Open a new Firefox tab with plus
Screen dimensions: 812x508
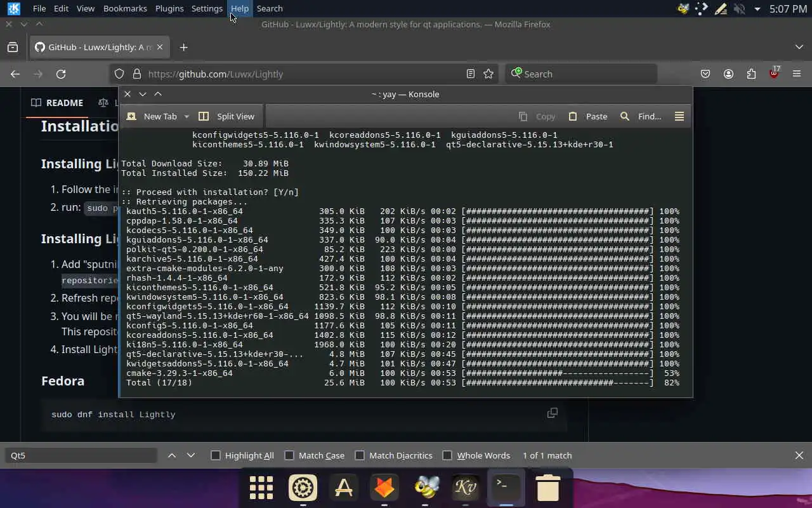(x=183, y=47)
